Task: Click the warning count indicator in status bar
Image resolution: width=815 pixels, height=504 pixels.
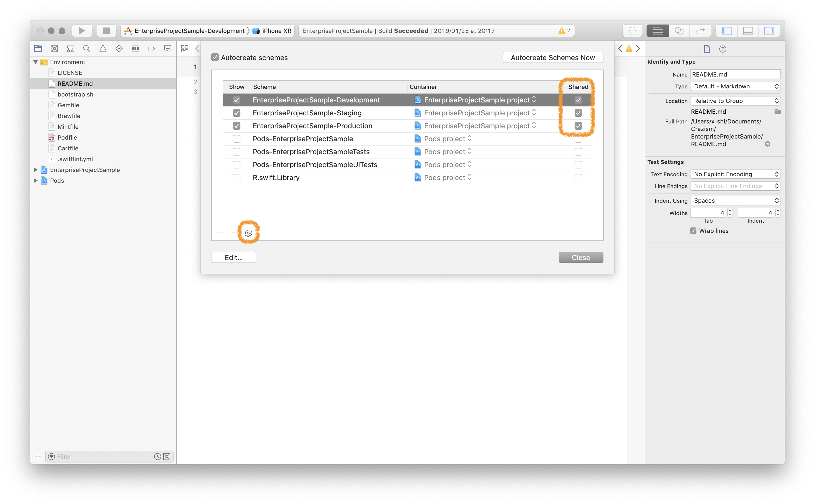Action: (564, 31)
